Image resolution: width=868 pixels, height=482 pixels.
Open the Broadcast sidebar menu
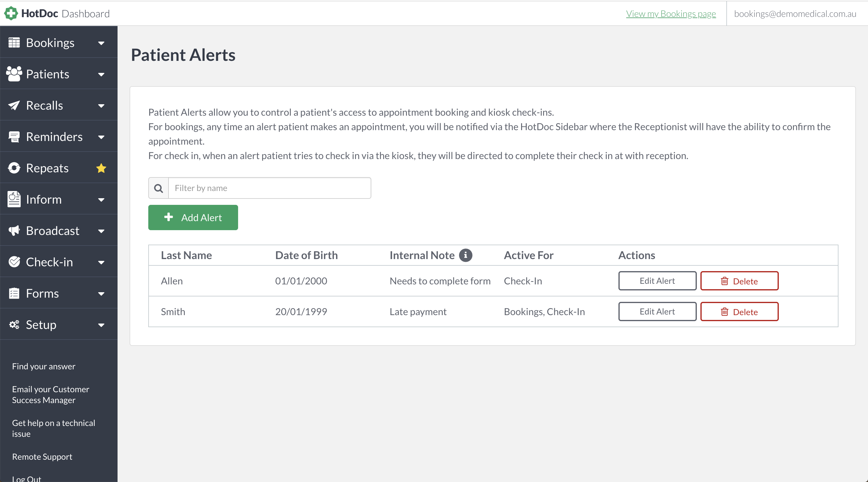pos(59,230)
